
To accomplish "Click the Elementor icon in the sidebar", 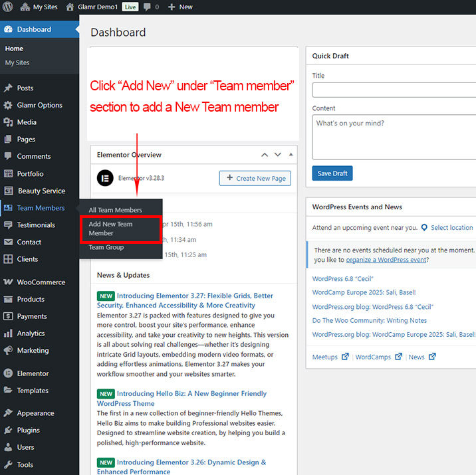I will (x=8, y=373).
